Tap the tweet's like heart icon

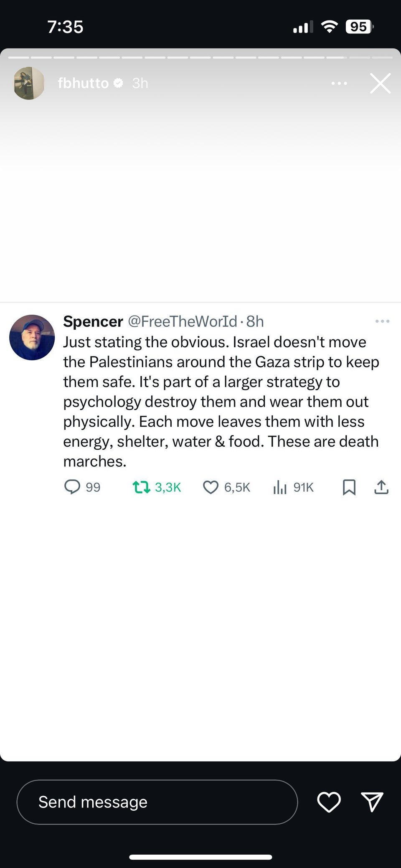click(x=211, y=487)
